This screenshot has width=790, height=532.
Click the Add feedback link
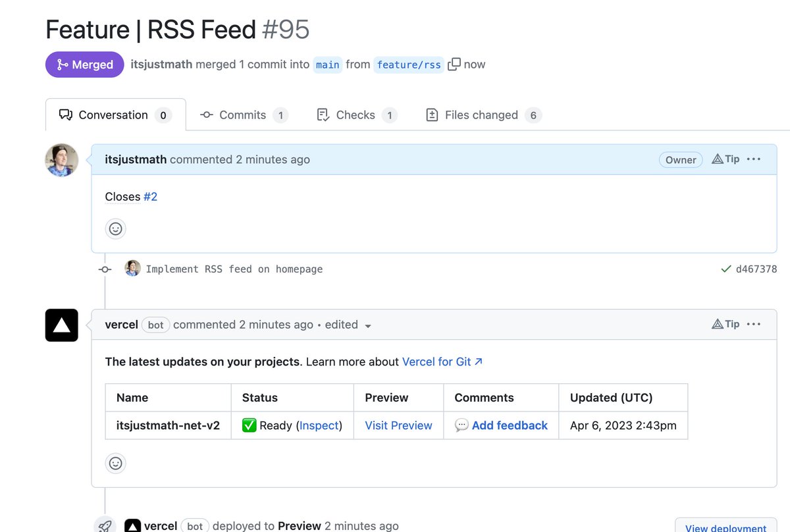(510, 425)
